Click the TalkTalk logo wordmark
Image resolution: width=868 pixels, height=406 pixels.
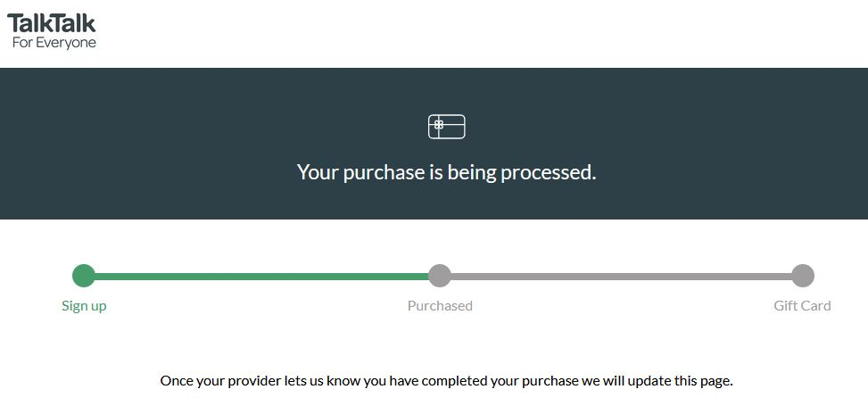[x=52, y=22]
